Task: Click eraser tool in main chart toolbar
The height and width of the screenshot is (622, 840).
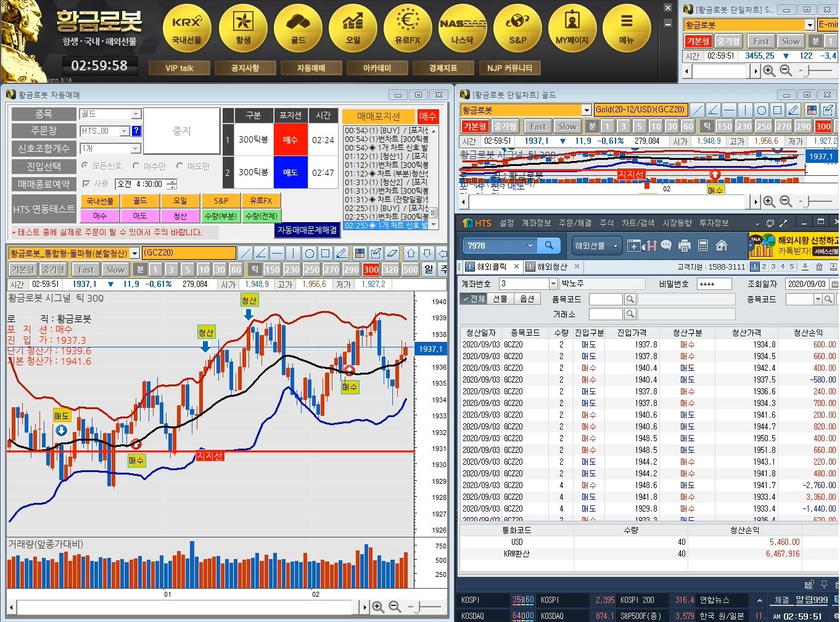Action: (x=392, y=253)
